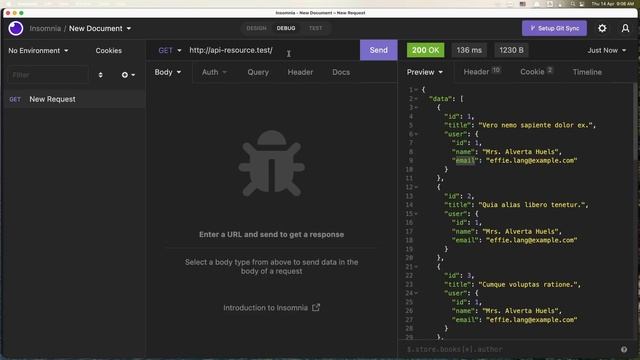Collapse the "user" object at line 6
Image resolution: width=640 pixels, height=360 pixels.
point(416,134)
